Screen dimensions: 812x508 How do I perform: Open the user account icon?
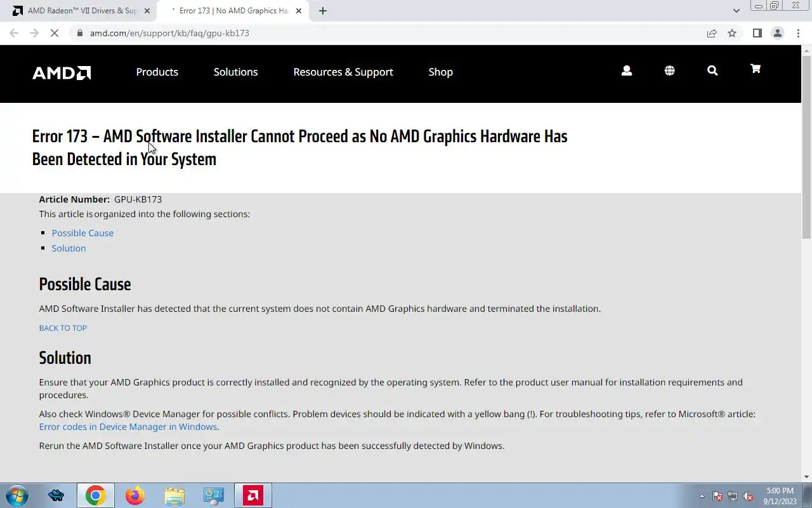(x=627, y=71)
